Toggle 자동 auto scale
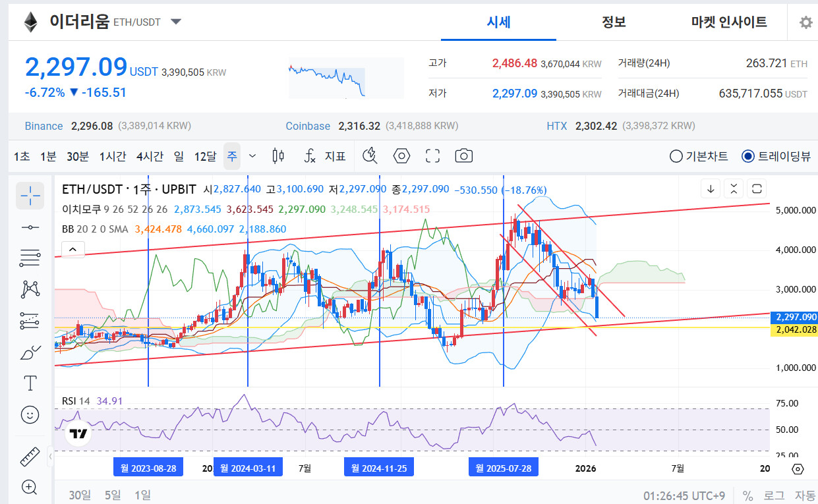The image size is (818, 504). pos(804,495)
